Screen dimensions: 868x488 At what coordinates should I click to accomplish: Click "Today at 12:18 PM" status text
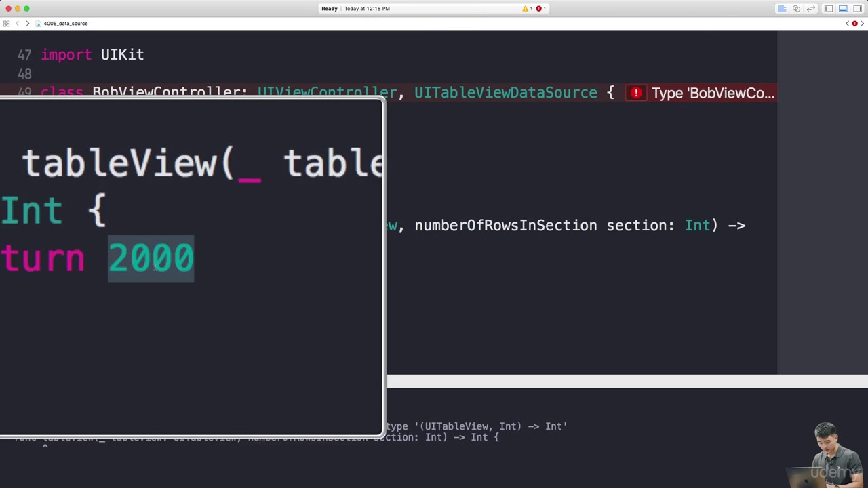[x=367, y=9]
